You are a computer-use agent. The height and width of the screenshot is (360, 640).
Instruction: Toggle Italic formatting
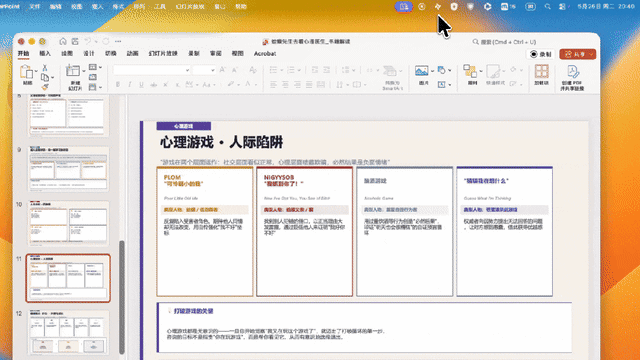[129, 85]
